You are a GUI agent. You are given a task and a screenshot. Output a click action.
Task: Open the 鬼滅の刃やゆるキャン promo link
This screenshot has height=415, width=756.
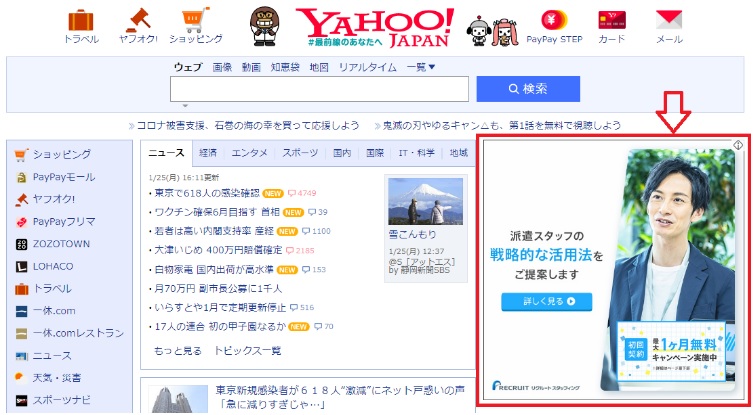pos(501,125)
